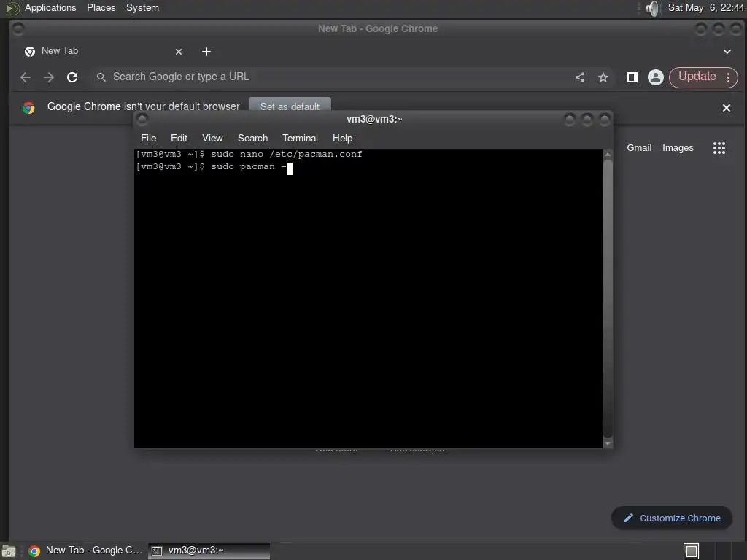747x560 pixels.
Task: Click the Chrome Update button
Action: (697, 77)
